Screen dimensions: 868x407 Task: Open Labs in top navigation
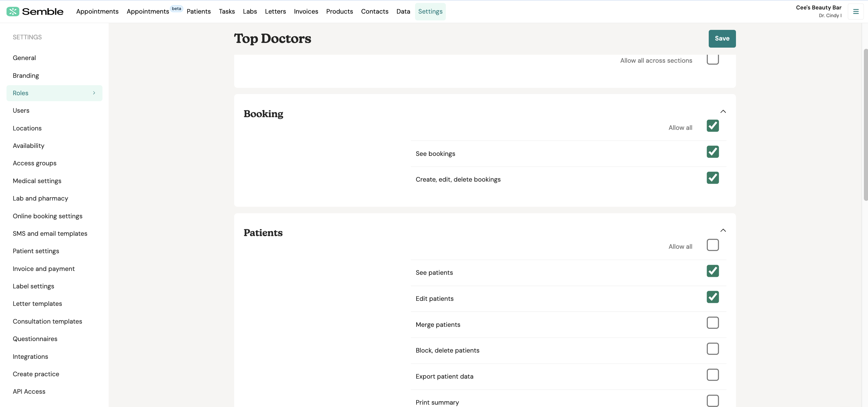(250, 12)
